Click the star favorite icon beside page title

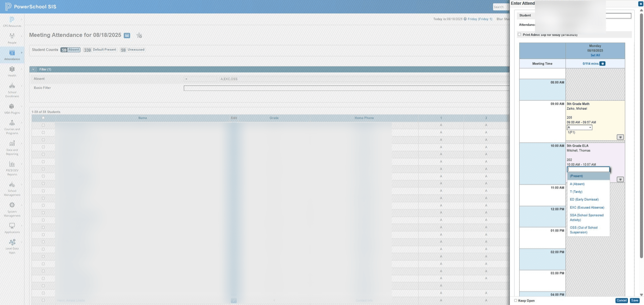point(139,35)
